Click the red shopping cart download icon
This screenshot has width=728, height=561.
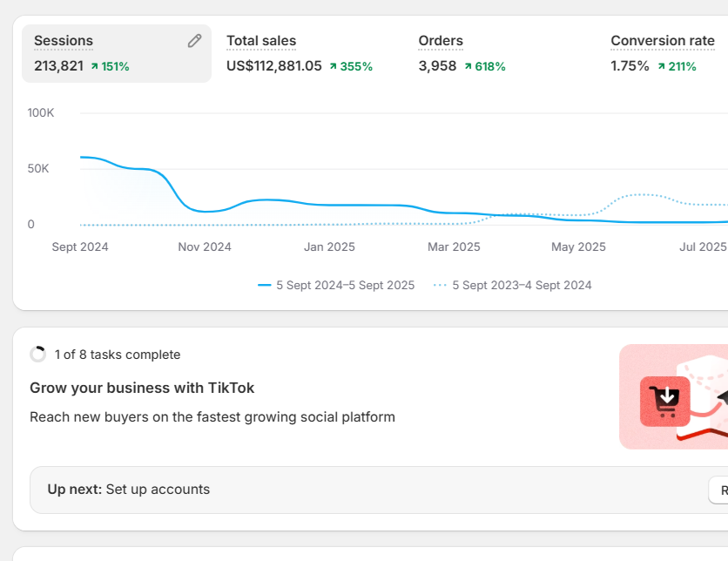click(x=664, y=402)
